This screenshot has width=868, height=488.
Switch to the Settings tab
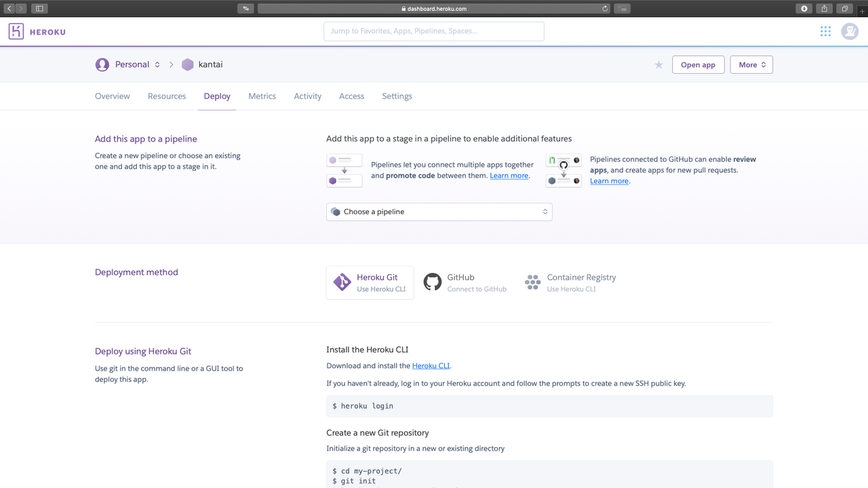click(397, 96)
